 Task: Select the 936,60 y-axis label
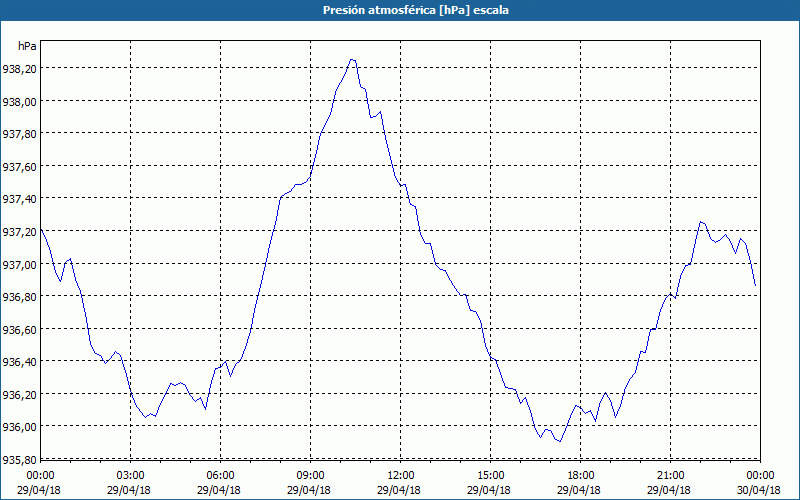19,330
